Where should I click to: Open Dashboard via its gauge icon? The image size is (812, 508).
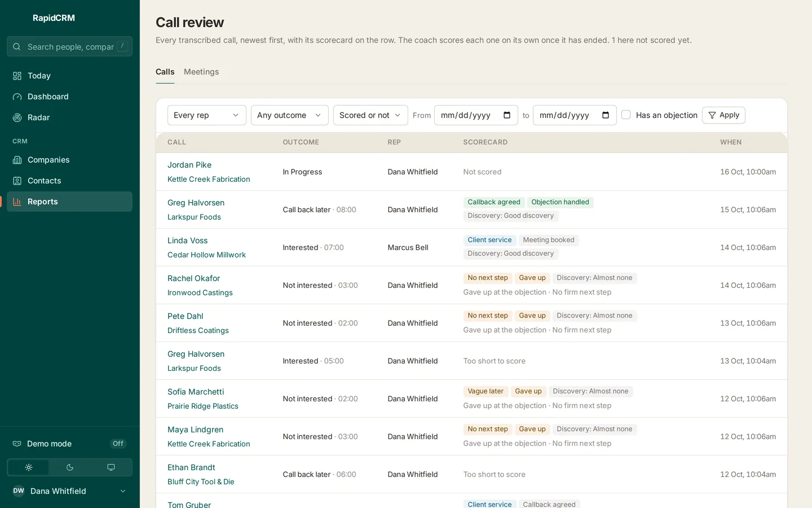click(17, 97)
